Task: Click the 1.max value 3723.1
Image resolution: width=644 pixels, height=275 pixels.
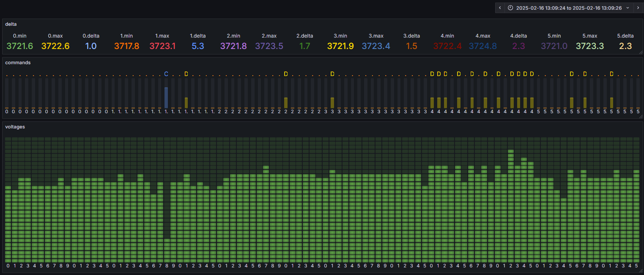Action: 162,46
